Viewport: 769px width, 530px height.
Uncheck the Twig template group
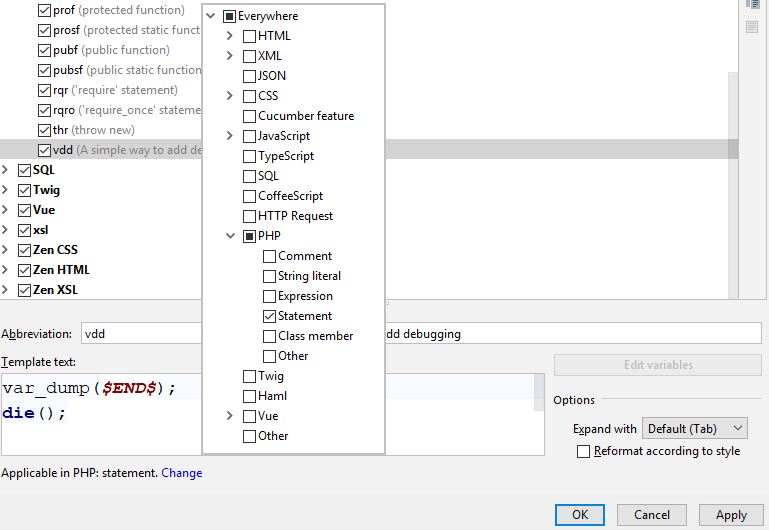(24, 190)
